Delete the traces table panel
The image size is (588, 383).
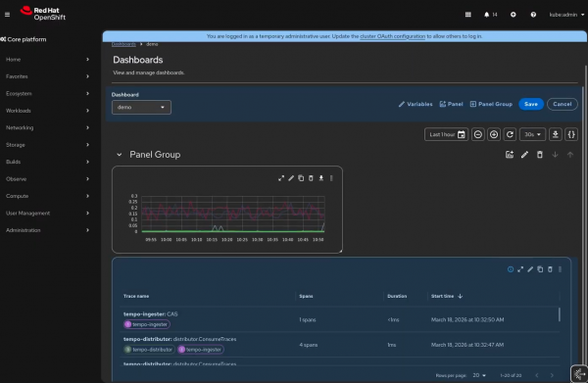[550, 269]
